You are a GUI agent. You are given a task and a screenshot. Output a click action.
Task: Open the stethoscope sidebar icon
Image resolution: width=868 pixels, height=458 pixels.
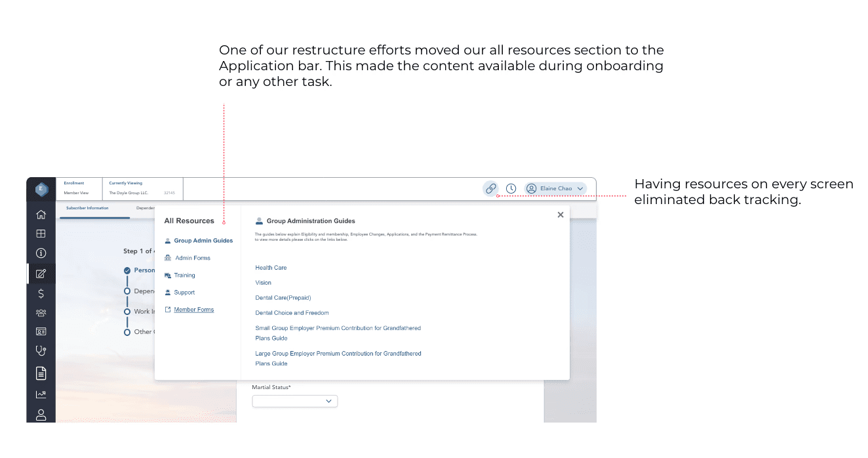click(x=41, y=351)
